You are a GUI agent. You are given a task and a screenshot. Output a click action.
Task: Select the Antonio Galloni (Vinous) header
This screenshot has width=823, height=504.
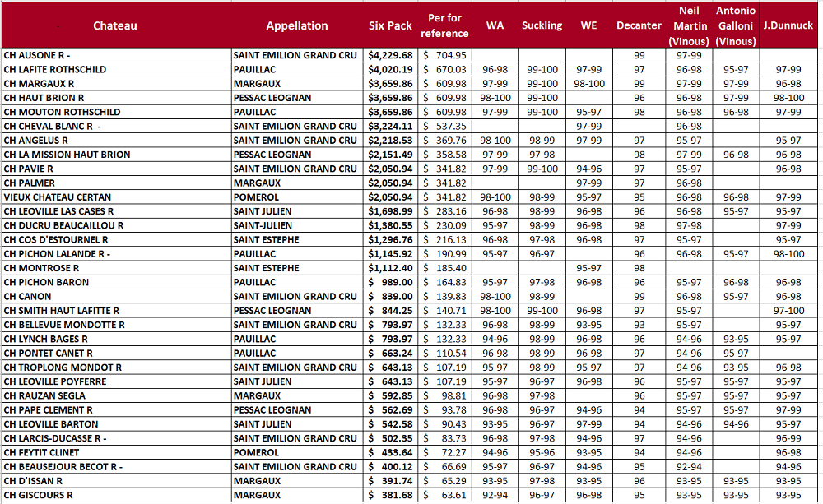tap(735, 25)
